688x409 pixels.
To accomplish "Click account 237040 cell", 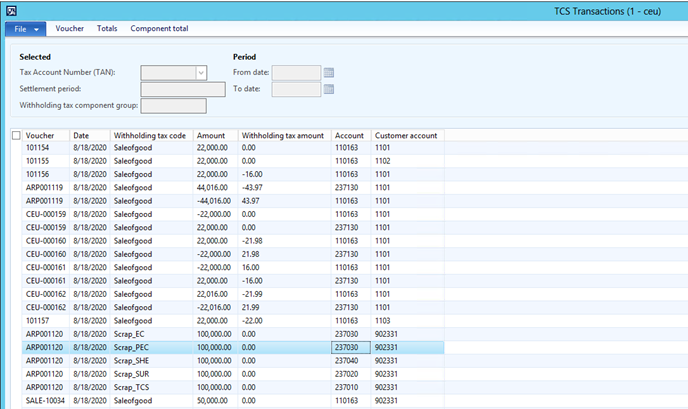I will click(x=351, y=361).
